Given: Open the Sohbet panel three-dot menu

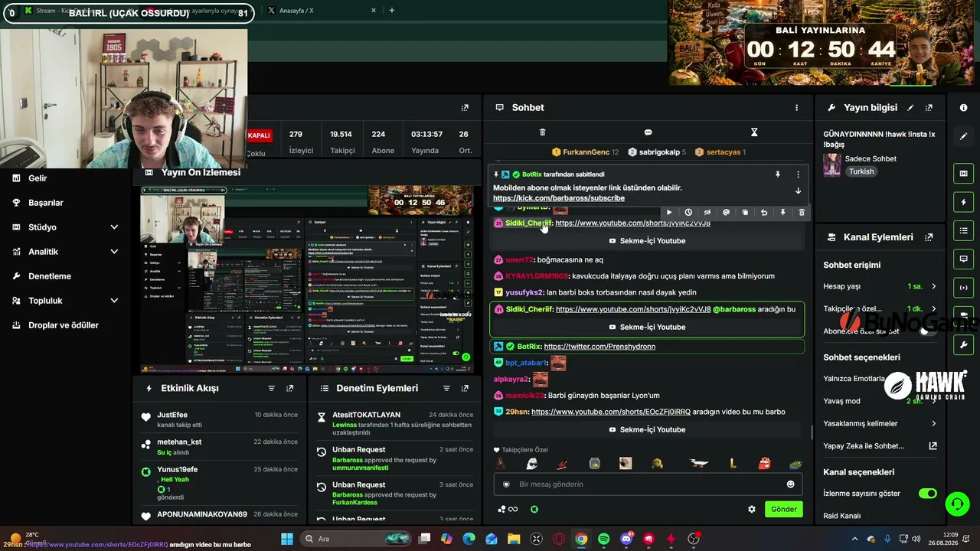Looking at the screenshot, I should (x=796, y=108).
